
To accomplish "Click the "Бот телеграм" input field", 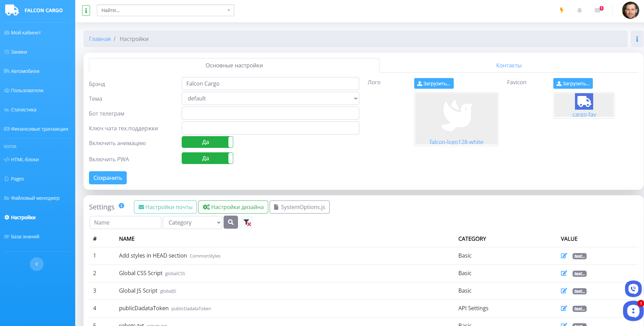I will pyautogui.click(x=270, y=113).
